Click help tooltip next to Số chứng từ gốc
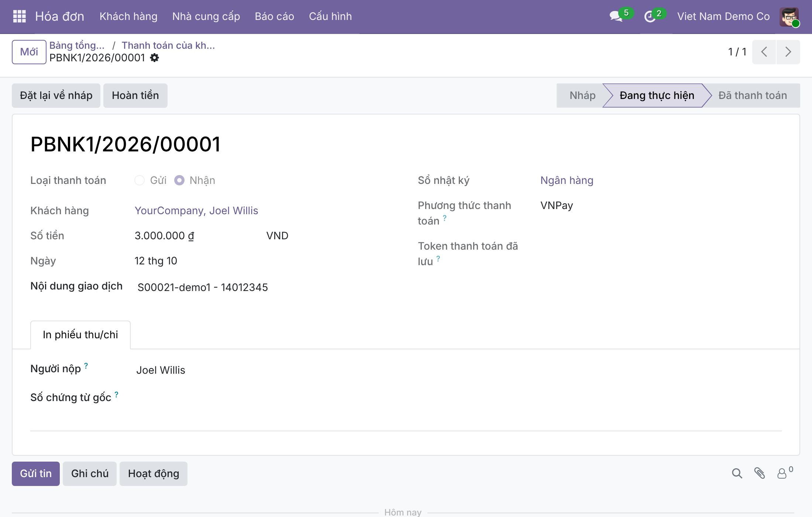 (116, 394)
